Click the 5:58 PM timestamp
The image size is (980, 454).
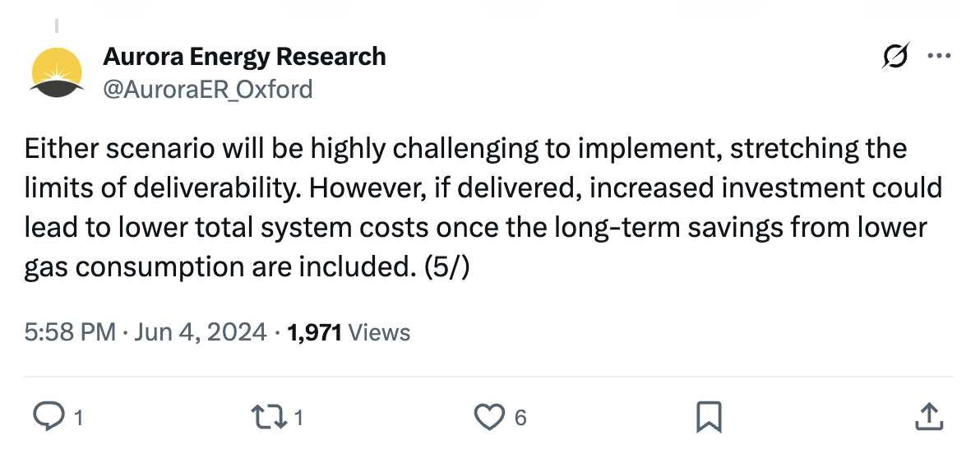point(69,332)
